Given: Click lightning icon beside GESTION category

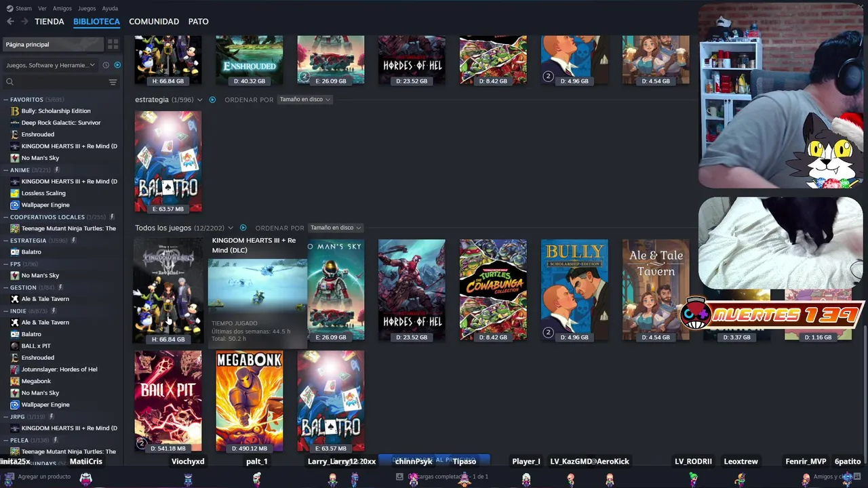Looking at the screenshot, I should coord(60,287).
